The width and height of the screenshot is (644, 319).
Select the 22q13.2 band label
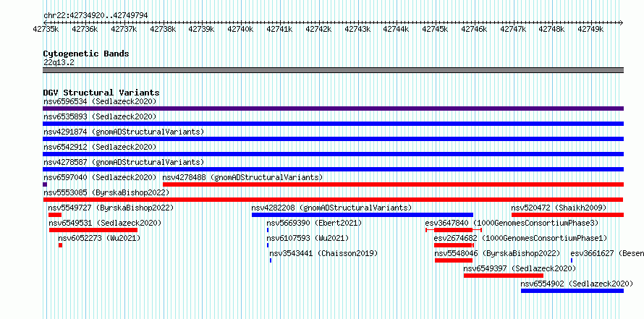click(59, 63)
